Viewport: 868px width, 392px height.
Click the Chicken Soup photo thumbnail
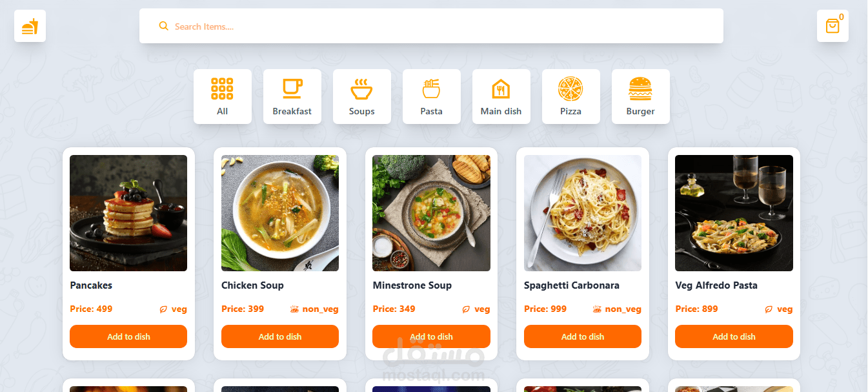click(x=279, y=213)
